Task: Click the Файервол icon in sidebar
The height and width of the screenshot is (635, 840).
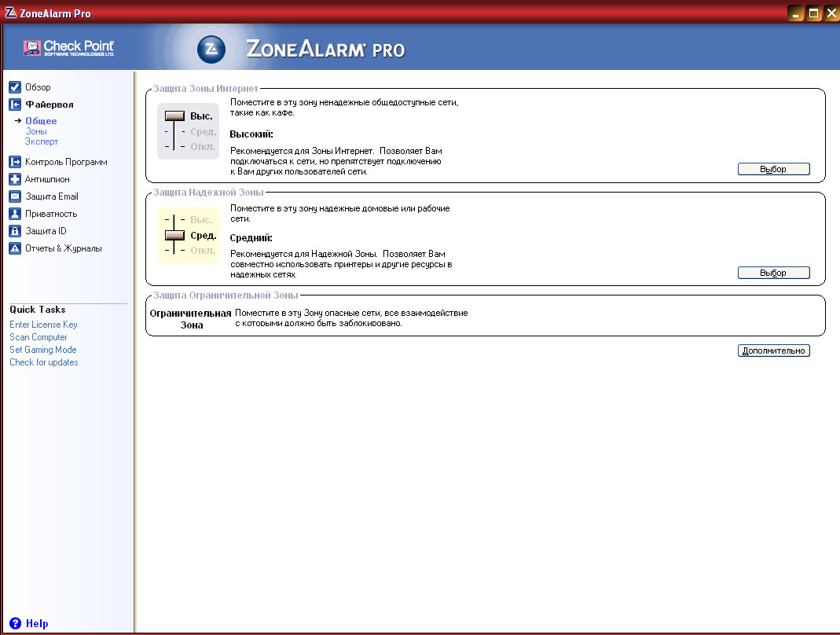Action: point(15,105)
